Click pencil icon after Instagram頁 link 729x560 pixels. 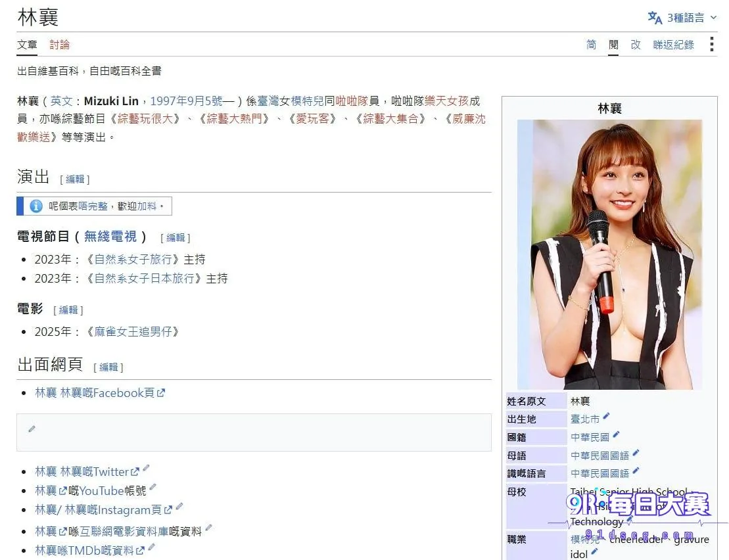point(179,506)
